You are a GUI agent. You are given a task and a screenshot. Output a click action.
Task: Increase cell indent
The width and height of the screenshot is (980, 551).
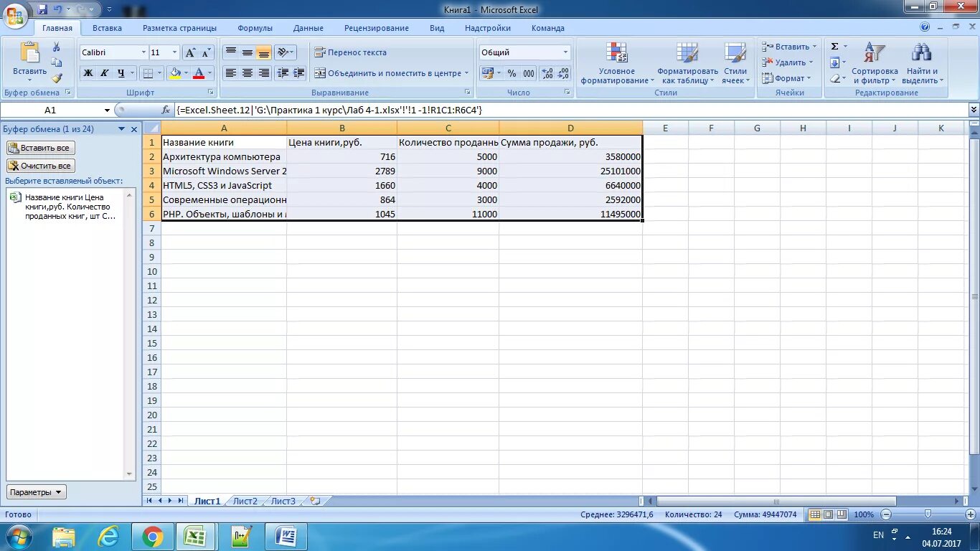(299, 73)
